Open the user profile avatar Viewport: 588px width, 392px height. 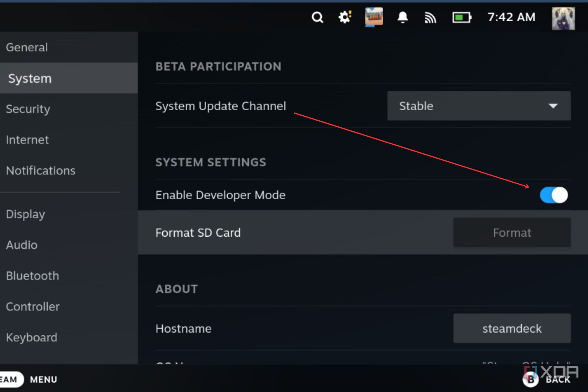tap(563, 18)
